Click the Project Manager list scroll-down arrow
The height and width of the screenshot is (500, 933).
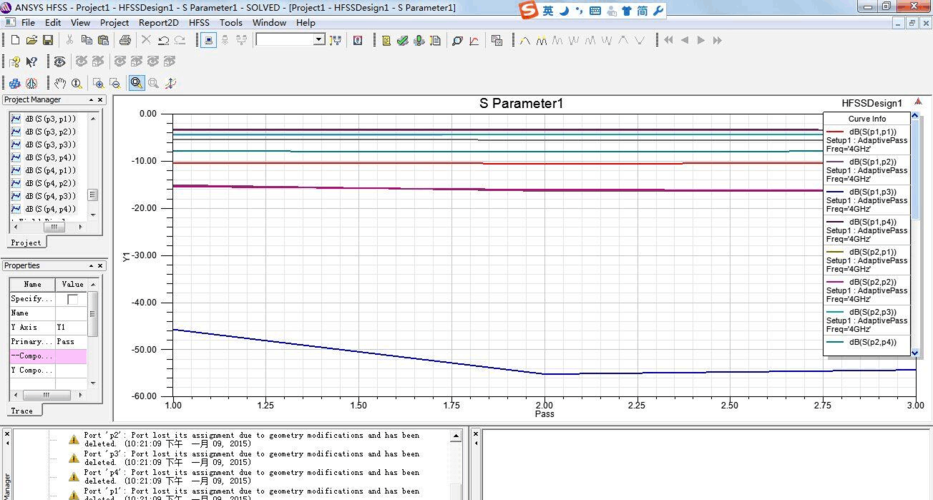click(93, 214)
